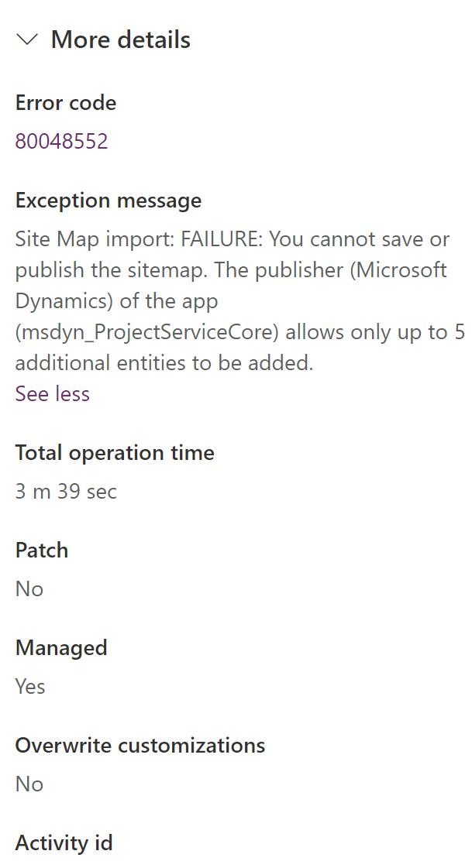The image size is (472, 868).
Task: Select the Exception message label
Action: click(108, 200)
